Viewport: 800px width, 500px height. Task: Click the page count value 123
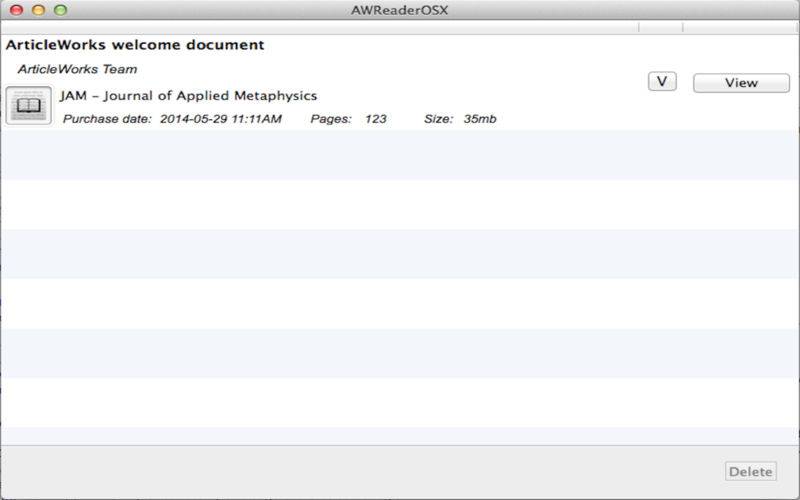coord(376,119)
